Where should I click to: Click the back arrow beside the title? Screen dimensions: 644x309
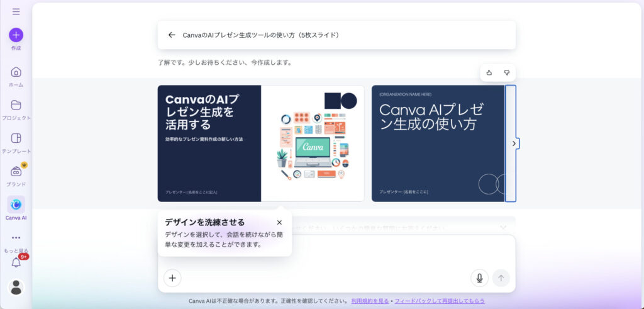tap(171, 35)
